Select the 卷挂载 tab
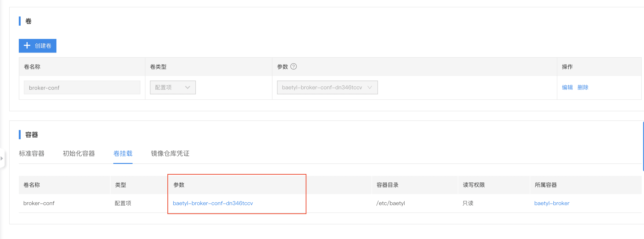The image size is (644, 239). pyautogui.click(x=123, y=153)
